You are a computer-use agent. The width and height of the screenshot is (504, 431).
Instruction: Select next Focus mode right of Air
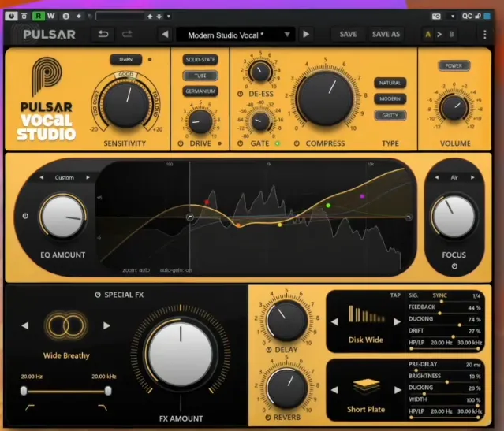click(x=472, y=177)
